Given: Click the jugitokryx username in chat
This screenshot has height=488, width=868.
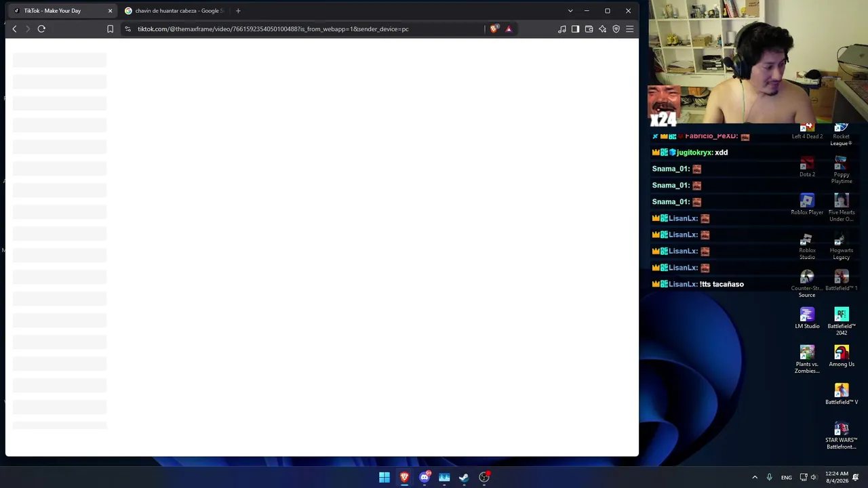Looking at the screenshot, I should click(x=694, y=152).
